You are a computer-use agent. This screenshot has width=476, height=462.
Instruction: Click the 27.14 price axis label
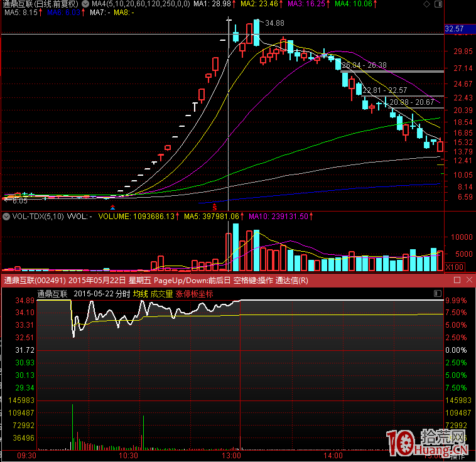[463, 68]
